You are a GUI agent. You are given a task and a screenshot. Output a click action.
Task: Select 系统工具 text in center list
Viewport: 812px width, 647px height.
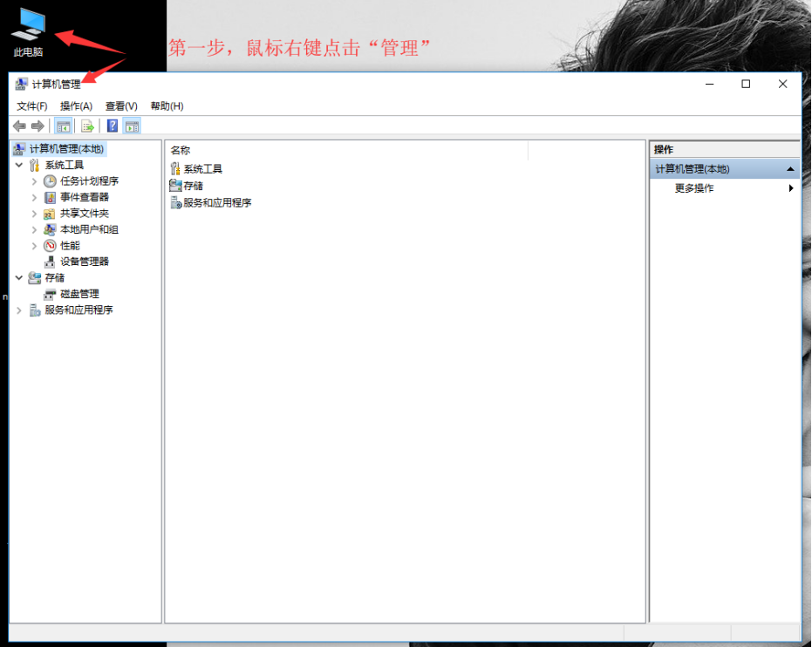click(202, 169)
